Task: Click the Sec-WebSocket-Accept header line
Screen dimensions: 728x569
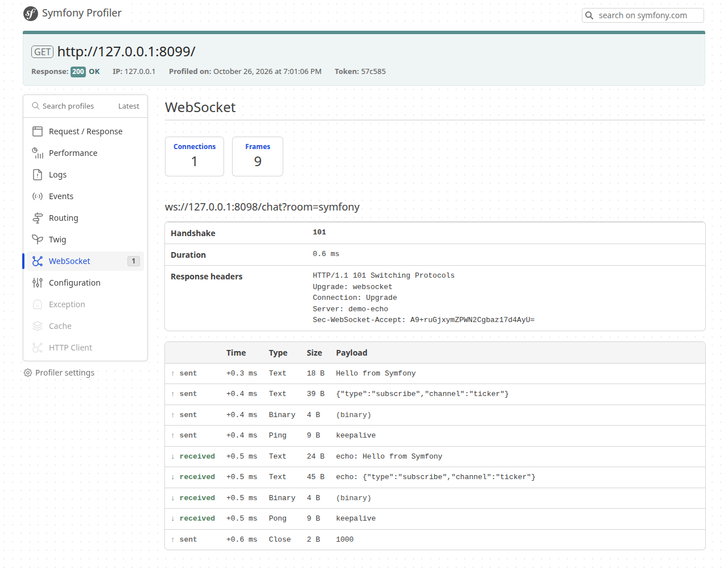Action: 424,320
